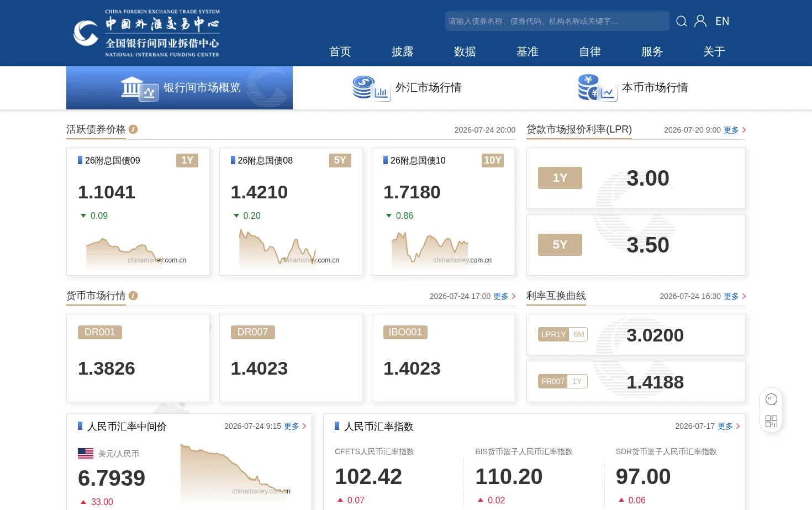
Task: Click the bank building icon on 银行间市场概览
Action: pyautogui.click(x=140, y=88)
